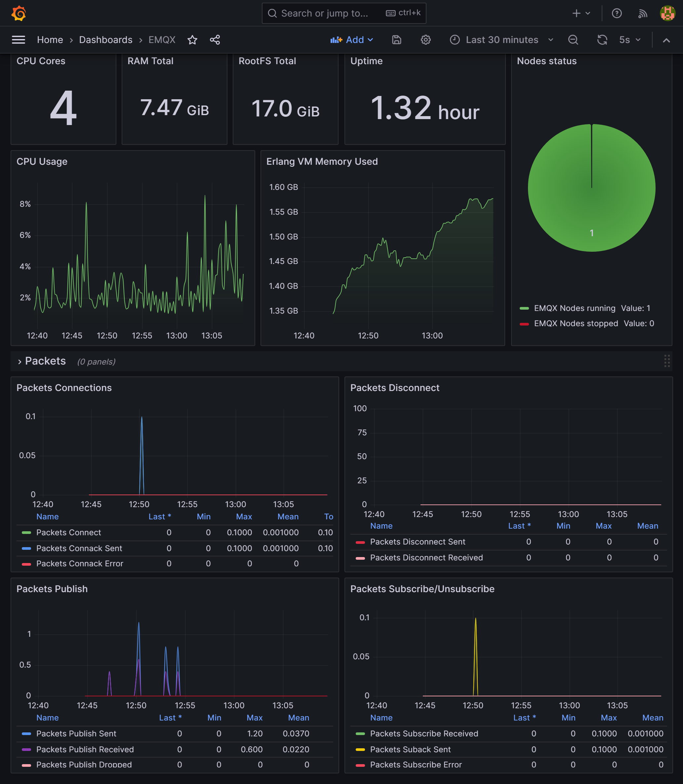Screen dimensions: 683x784
Task: Click the Grafana logo icon
Action: click(18, 13)
